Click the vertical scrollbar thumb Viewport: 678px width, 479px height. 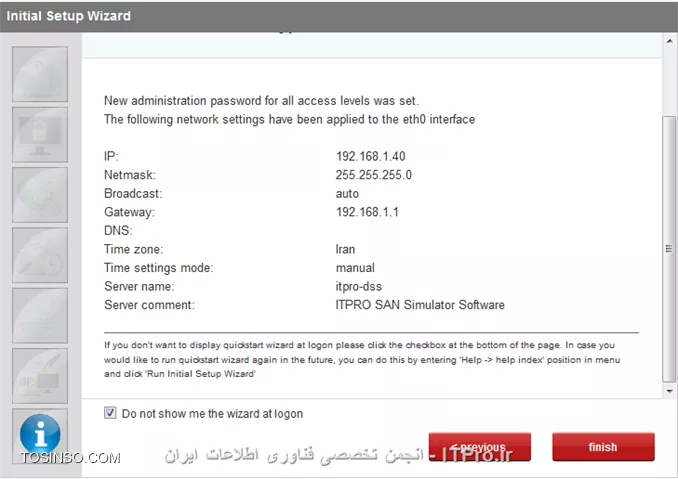pyautogui.click(x=669, y=249)
